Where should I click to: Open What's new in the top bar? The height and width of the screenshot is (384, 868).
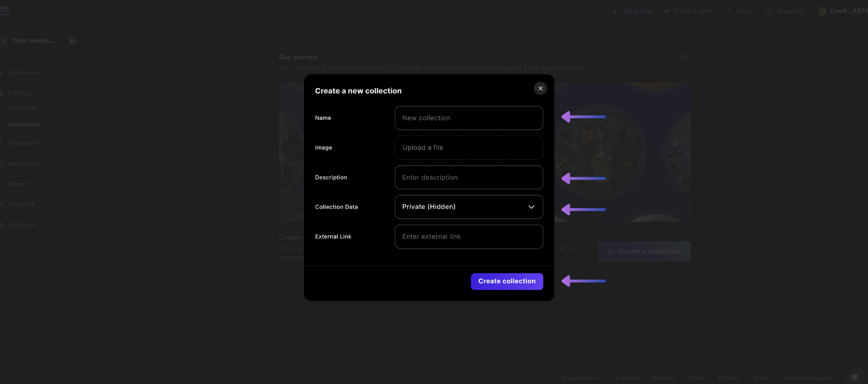click(687, 11)
